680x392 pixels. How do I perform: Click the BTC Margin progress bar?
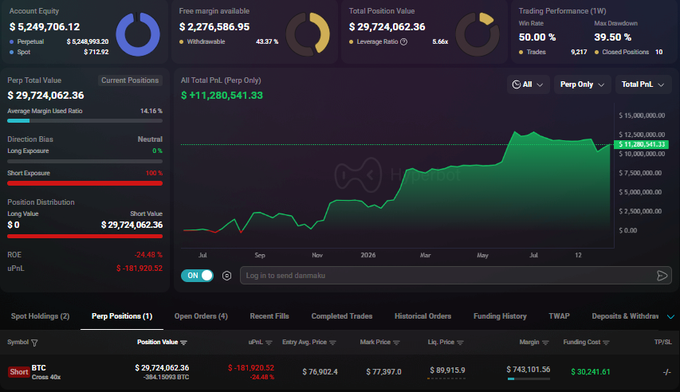pos(529,379)
